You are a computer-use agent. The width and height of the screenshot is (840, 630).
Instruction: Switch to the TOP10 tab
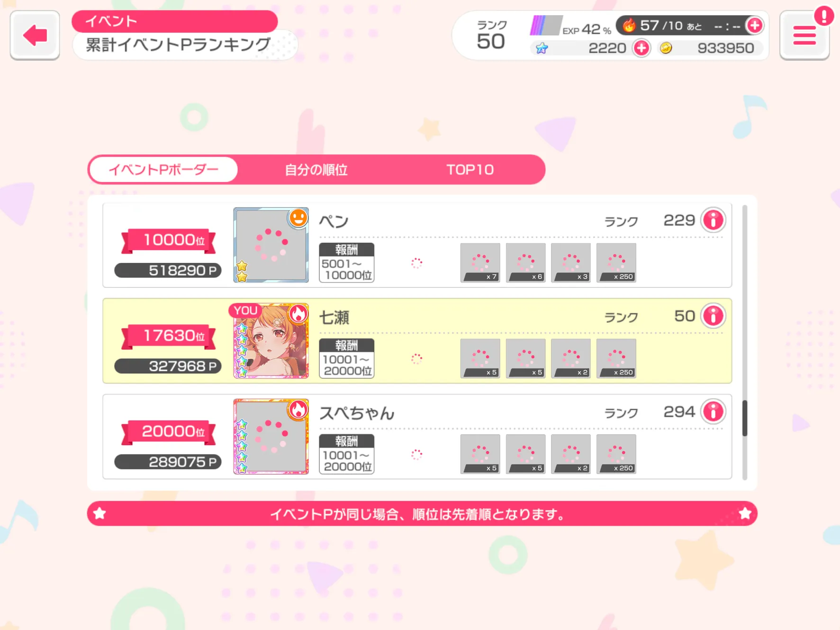(x=470, y=170)
